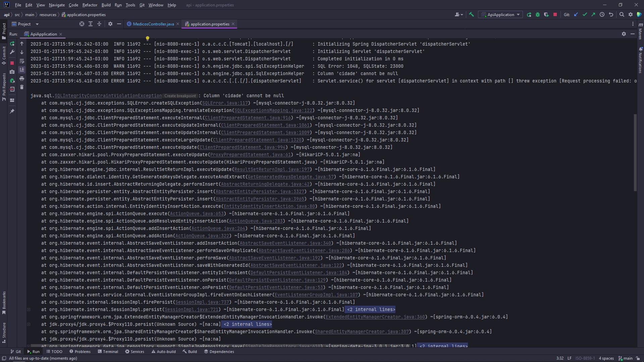This screenshot has height=362, width=644.
Task: Click the '4 spaces' indent setting
Action: [x=606, y=358]
